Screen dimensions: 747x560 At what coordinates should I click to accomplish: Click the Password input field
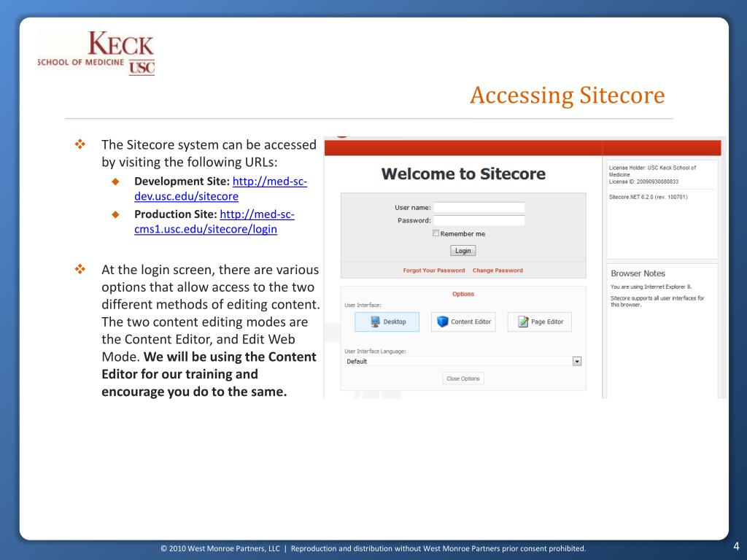479,220
